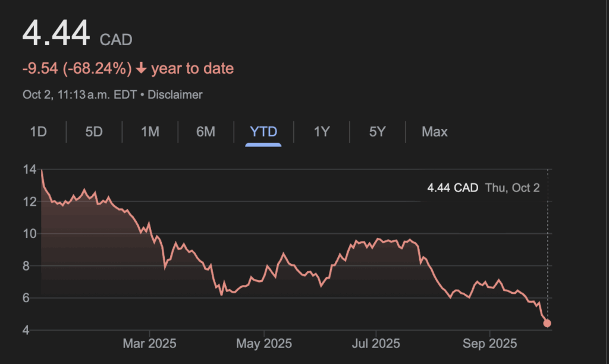
Task: Select the 5D range tab
Action: point(94,132)
